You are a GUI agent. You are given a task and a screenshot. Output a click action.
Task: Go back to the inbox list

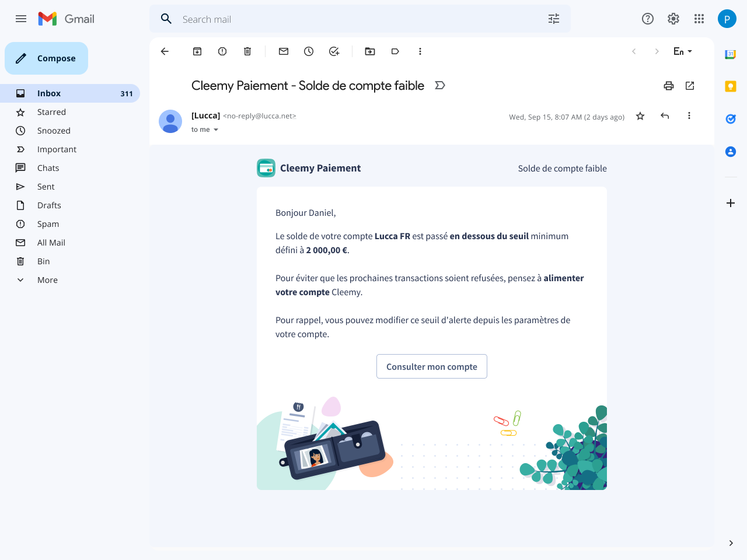[x=165, y=51]
